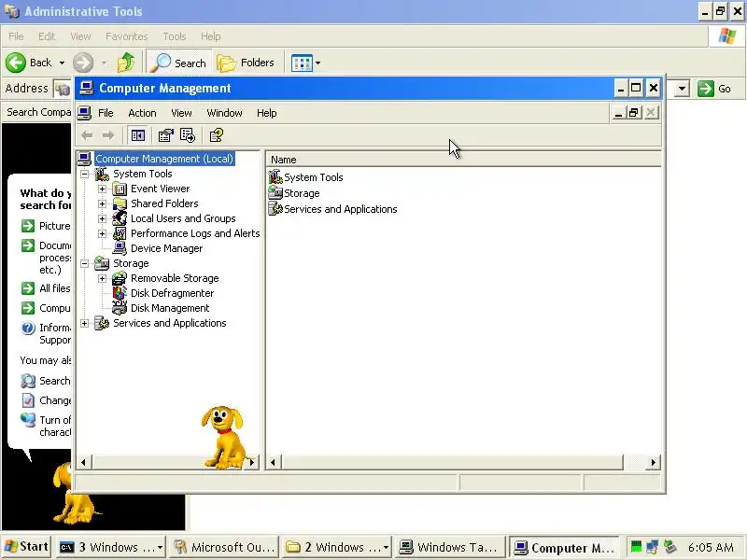This screenshot has width=747, height=560.
Task: Collapse the Storage tree node
Action: pyautogui.click(x=84, y=263)
